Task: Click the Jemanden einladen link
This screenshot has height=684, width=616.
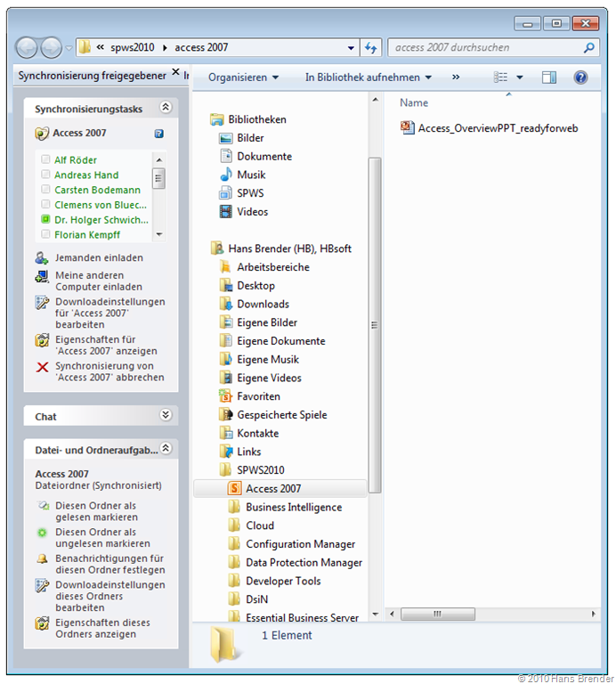Action: [x=99, y=257]
